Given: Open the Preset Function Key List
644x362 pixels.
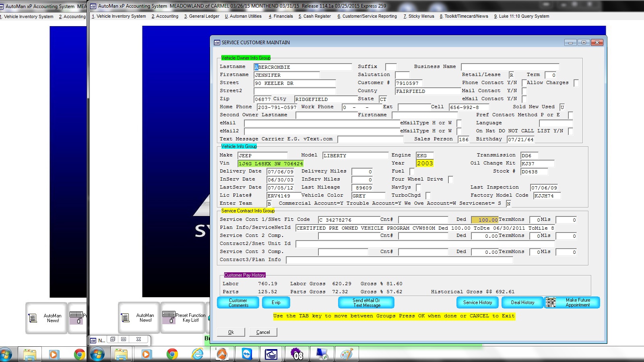Looking at the screenshot, I should [183, 318].
